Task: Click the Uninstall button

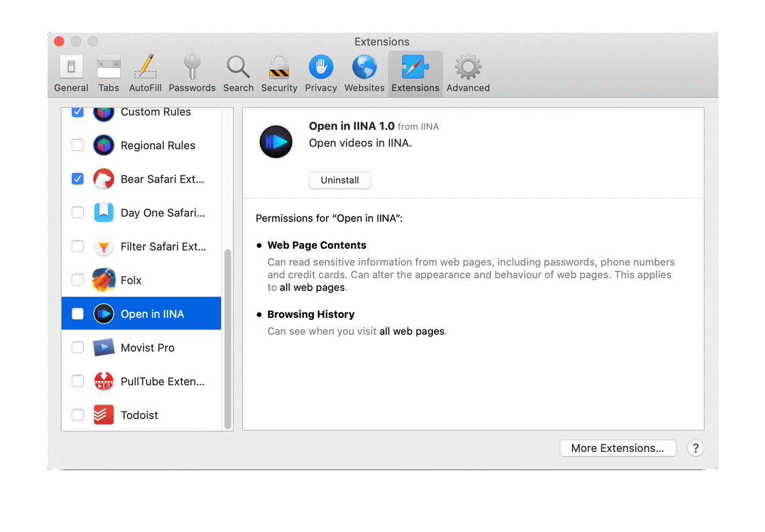Action: pyautogui.click(x=339, y=180)
